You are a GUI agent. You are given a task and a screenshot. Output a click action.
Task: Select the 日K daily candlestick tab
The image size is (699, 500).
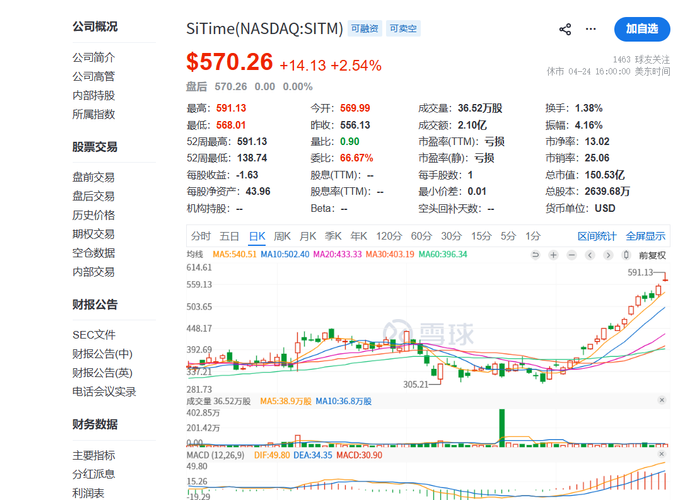257,236
